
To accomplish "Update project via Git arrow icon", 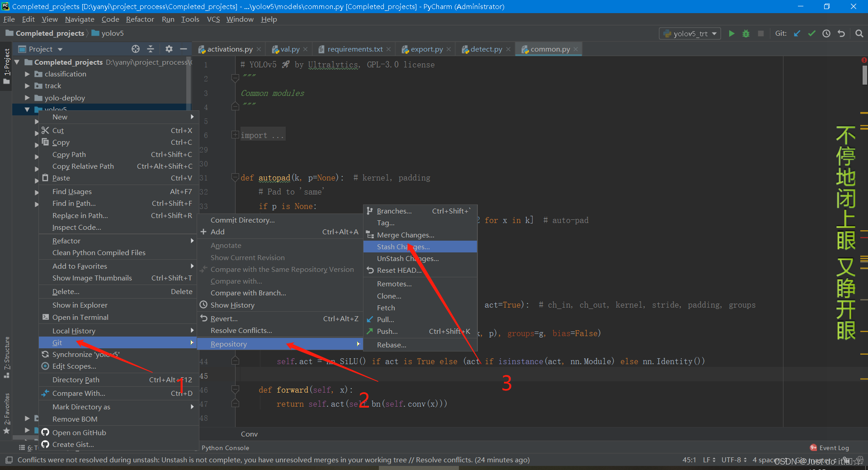I will coord(797,33).
